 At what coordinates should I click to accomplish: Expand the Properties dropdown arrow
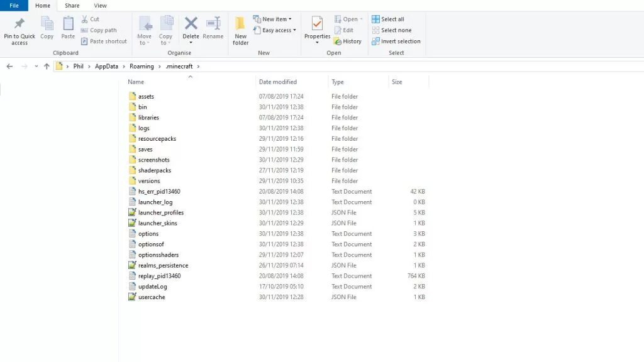(317, 43)
